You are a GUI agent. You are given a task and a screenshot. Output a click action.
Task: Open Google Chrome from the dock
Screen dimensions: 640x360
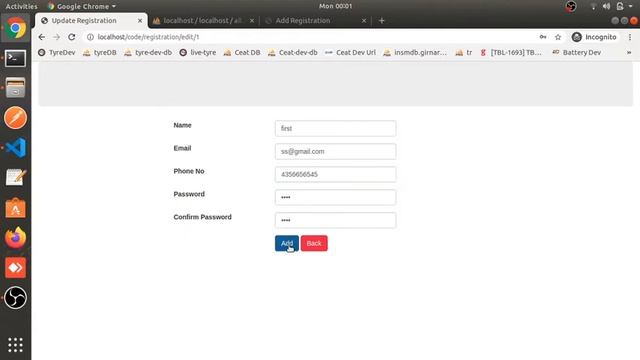pos(16,28)
